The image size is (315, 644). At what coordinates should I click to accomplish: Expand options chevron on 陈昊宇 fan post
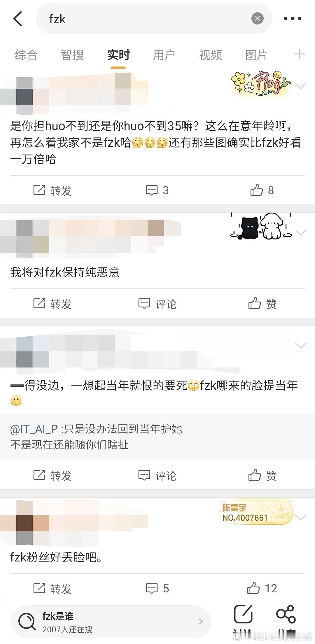[301, 517]
